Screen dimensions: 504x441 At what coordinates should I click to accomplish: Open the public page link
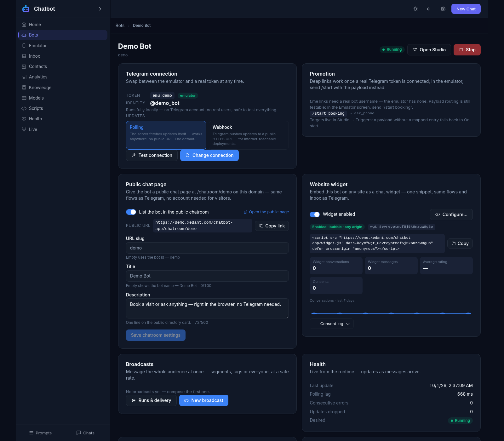[x=266, y=212]
